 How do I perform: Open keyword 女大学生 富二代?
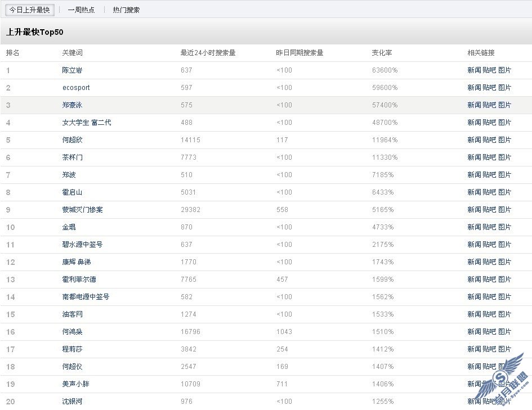(x=87, y=123)
